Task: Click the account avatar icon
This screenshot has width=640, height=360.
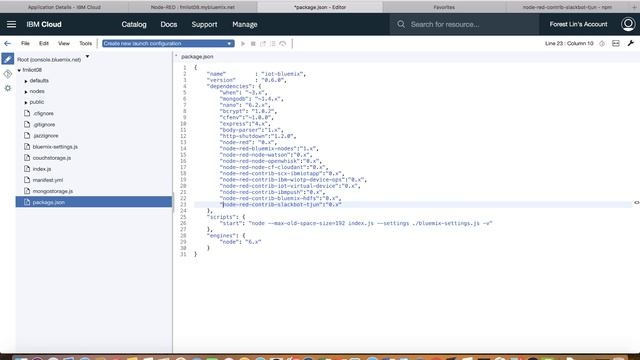Action: [628, 24]
